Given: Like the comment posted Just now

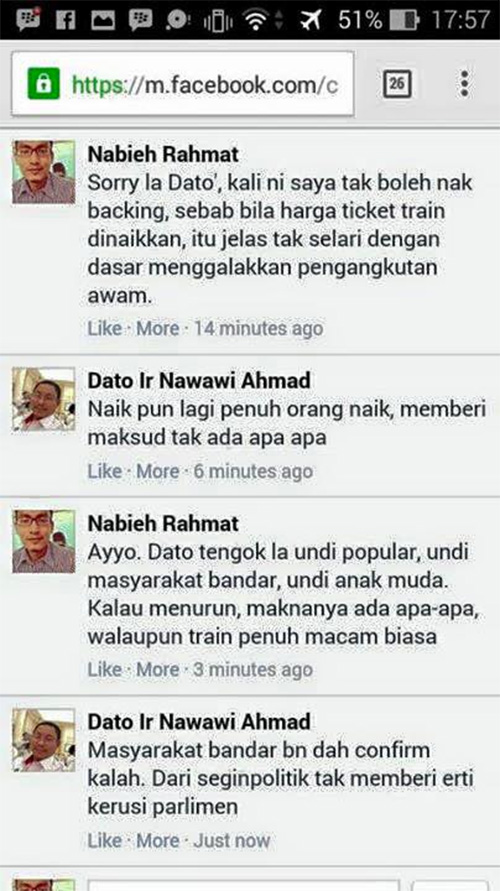Looking at the screenshot, I should (x=105, y=840).
